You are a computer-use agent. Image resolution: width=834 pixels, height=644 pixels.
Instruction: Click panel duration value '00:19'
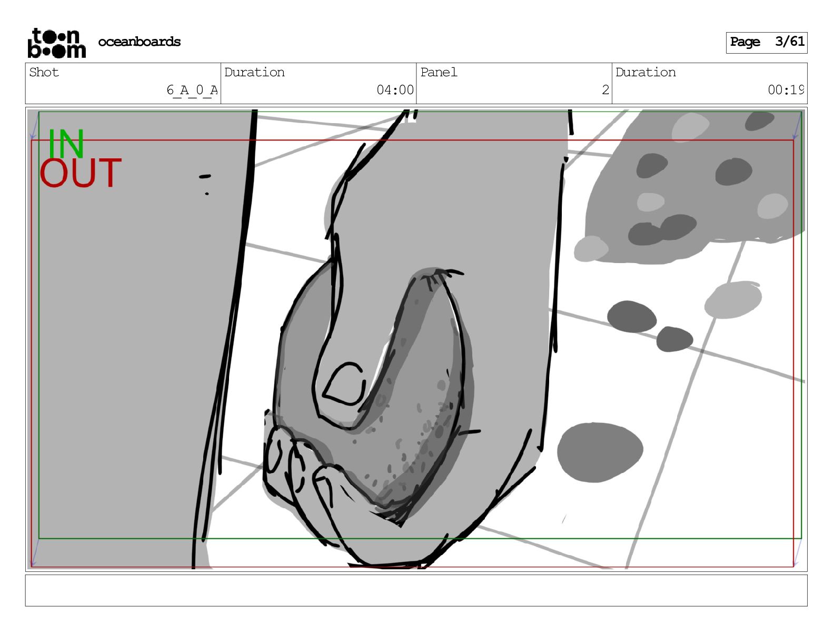[786, 90]
